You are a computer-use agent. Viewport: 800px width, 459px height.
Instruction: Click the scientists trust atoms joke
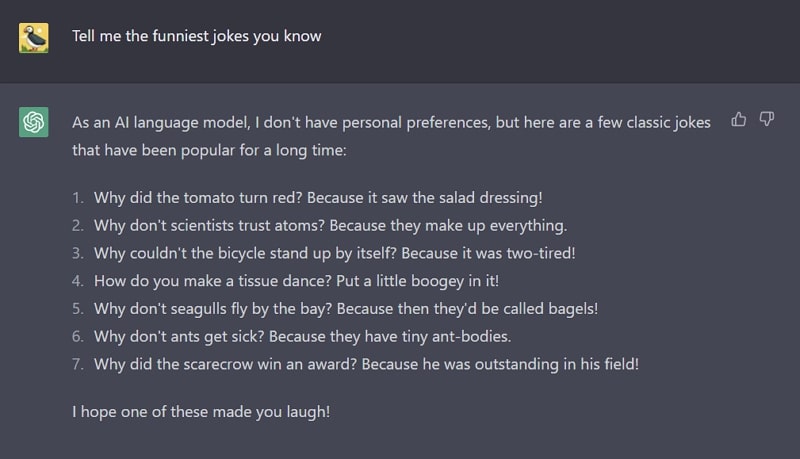pyautogui.click(x=330, y=225)
